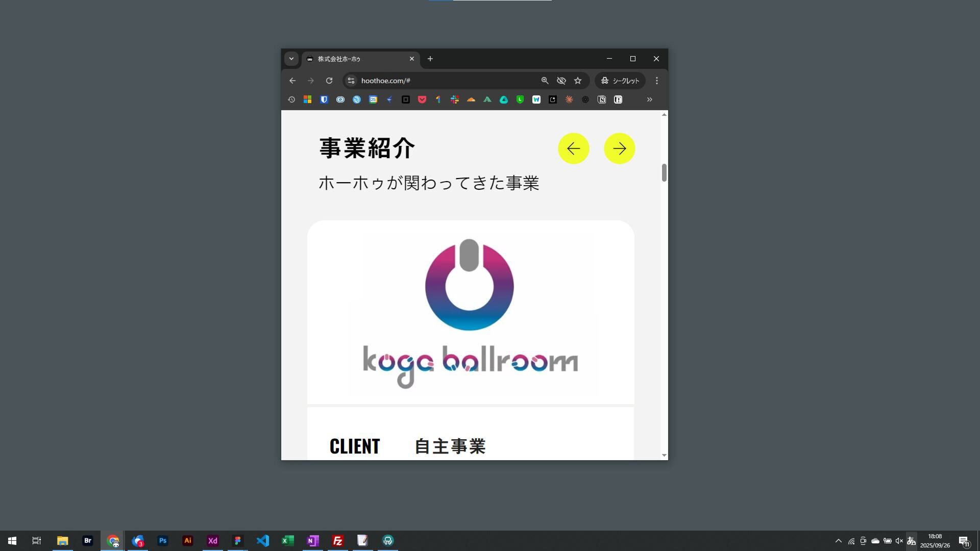
Task: Open the Pocket bookmark
Action: [422, 100]
